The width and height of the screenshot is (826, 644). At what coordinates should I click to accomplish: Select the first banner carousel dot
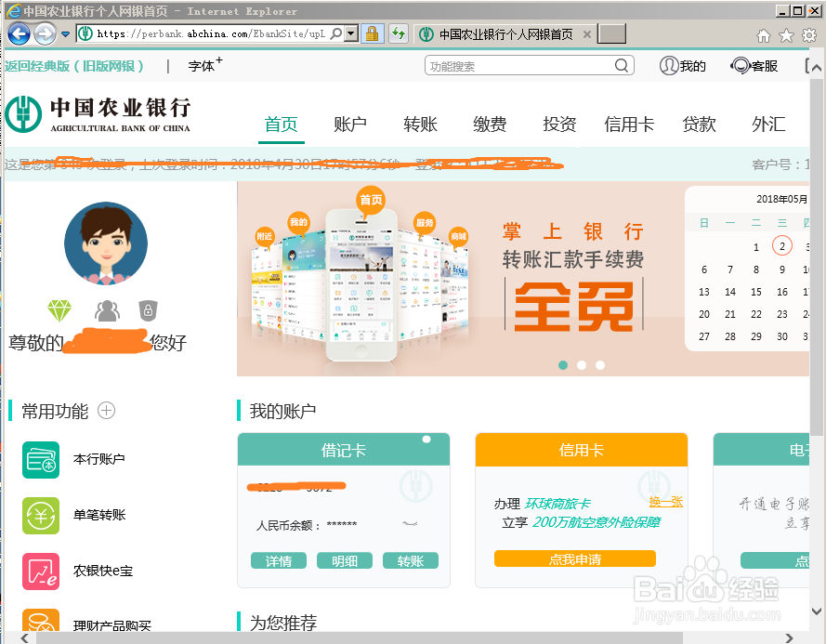point(563,365)
